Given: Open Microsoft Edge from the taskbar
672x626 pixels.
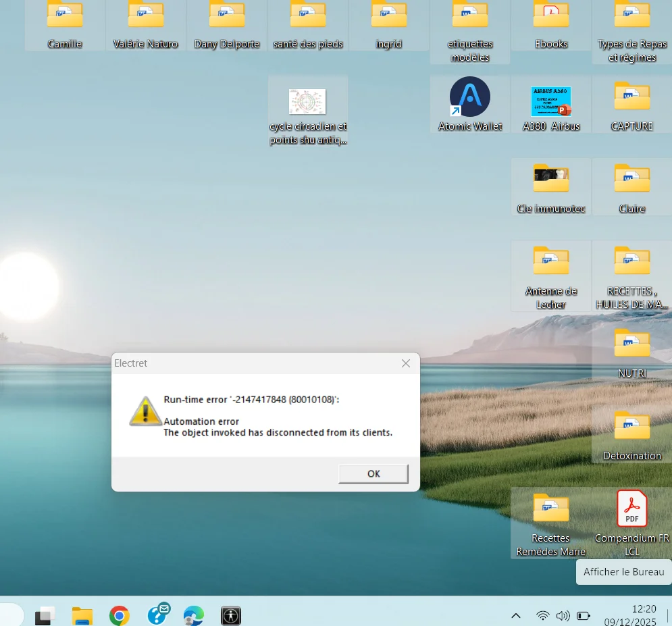Looking at the screenshot, I should 194,615.
